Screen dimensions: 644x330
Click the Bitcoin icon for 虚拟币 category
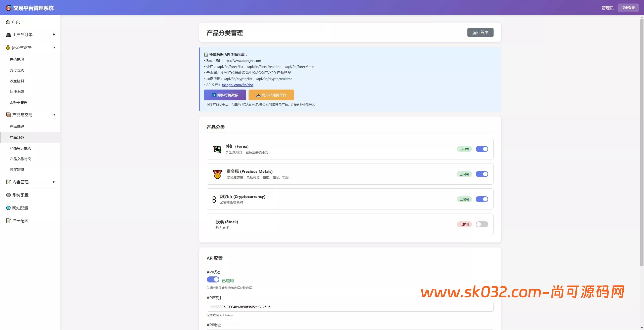[214, 199]
